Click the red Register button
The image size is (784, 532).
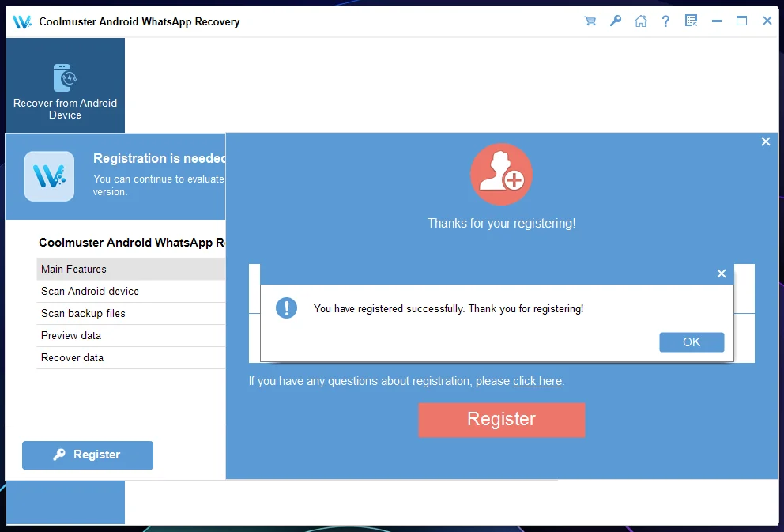point(502,420)
